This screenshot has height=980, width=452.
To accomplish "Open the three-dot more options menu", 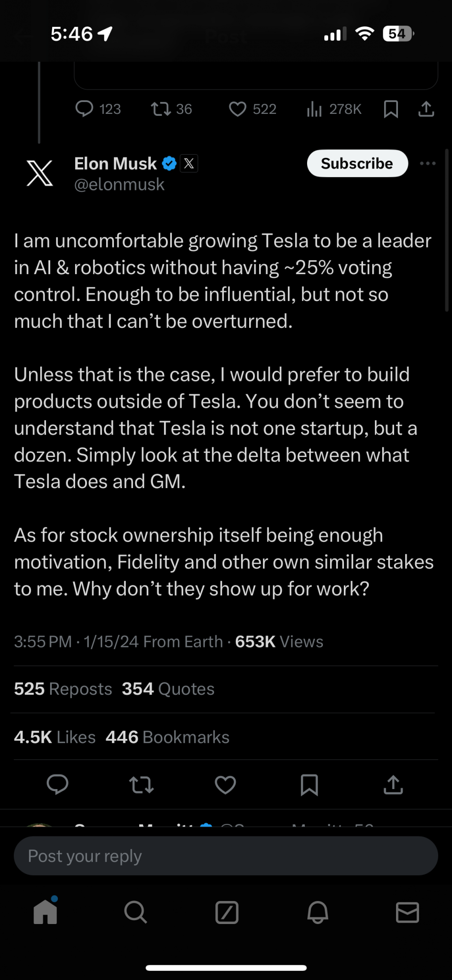I will pyautogui.click(x=428, y=164).
